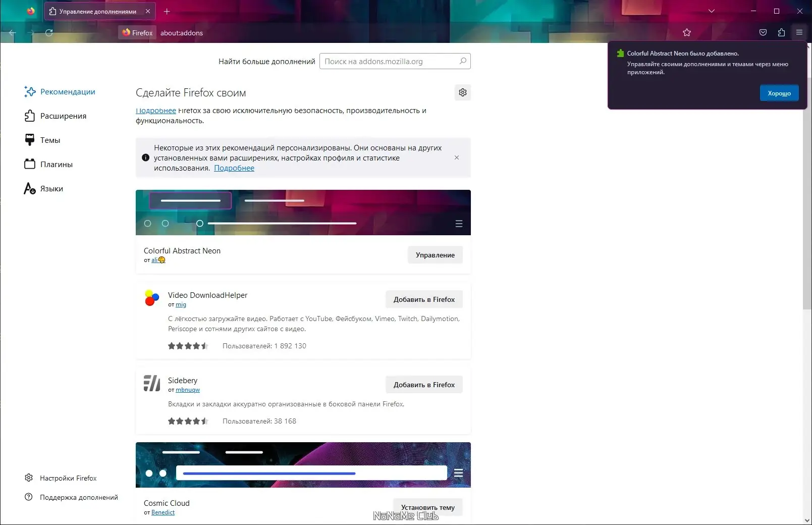Install the Cosmic Cloud theme
812x525 pixels.
[x=428, y=507]
